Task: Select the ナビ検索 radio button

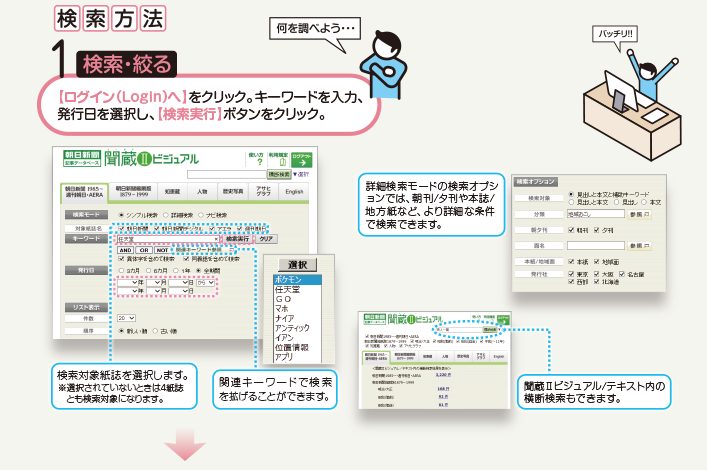Action: click(x=201, y=215)
